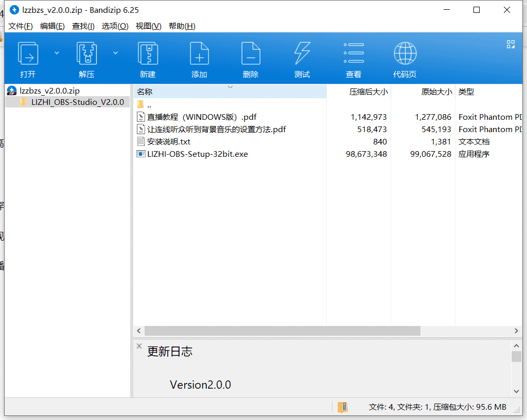Sort by the 原始大小 column header
Screen dimensions: 527x420
click(x=423, y=92)
